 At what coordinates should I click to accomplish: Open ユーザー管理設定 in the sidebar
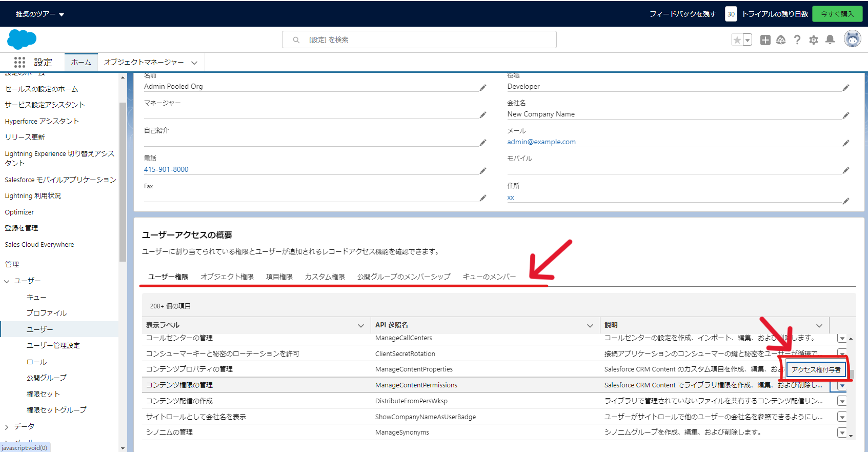click(53, 345)
